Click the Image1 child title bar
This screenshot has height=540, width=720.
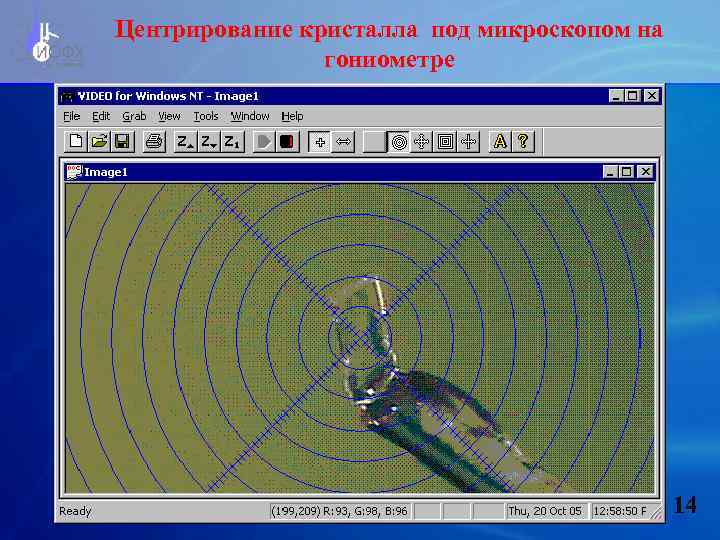click(x=360, y=172)
